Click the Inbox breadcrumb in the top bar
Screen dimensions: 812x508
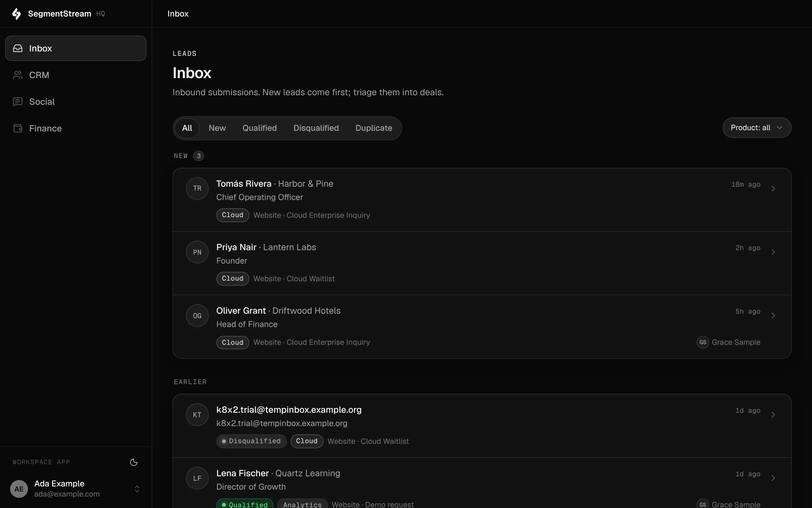(x=178, y=14)
